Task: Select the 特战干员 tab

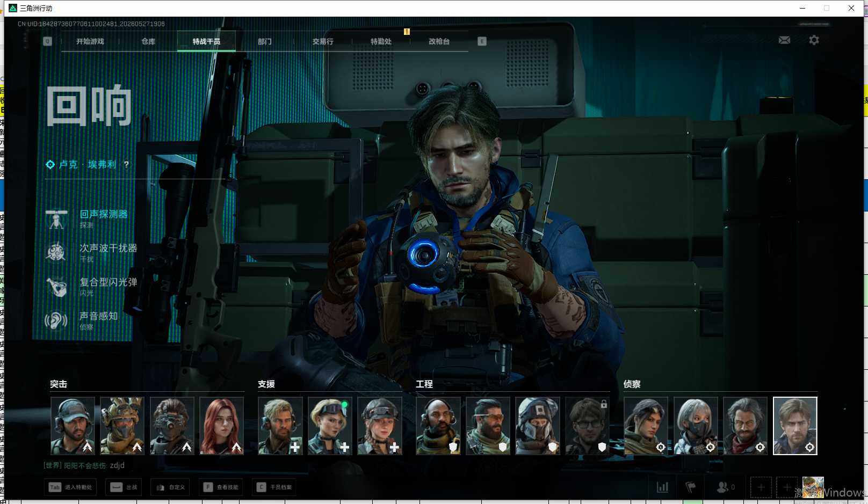Action: point(206,41)
